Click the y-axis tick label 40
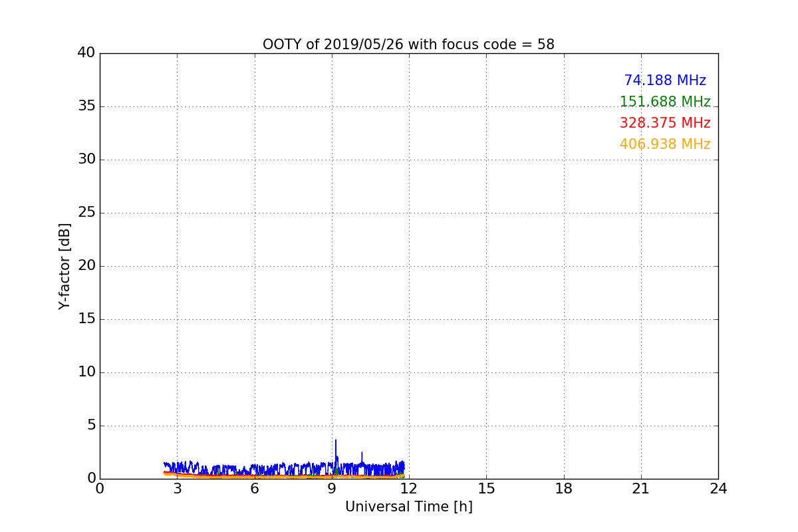This screenshot has width=798, height=532. [86, 53]
